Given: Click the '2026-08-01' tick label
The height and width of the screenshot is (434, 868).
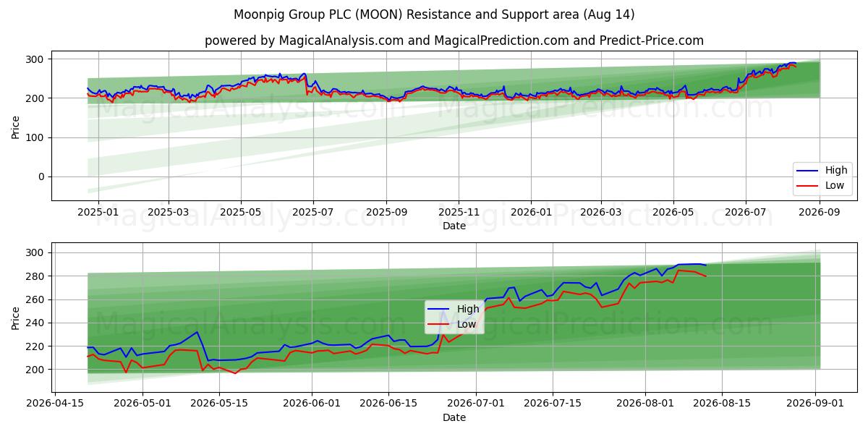Looking at the screenshot, I should tap(645, 404).
